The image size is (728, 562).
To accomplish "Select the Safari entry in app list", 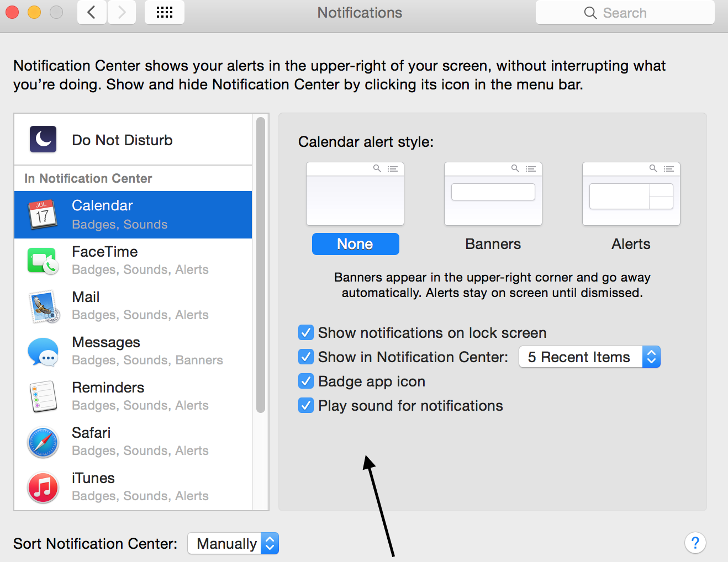I will (x=133, y=442).
